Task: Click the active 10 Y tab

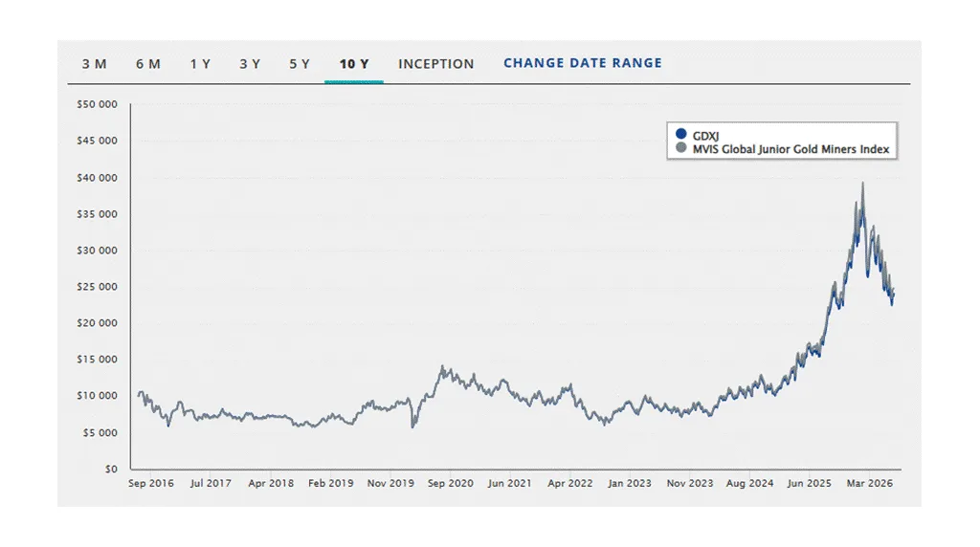Action: pos(354,64)
